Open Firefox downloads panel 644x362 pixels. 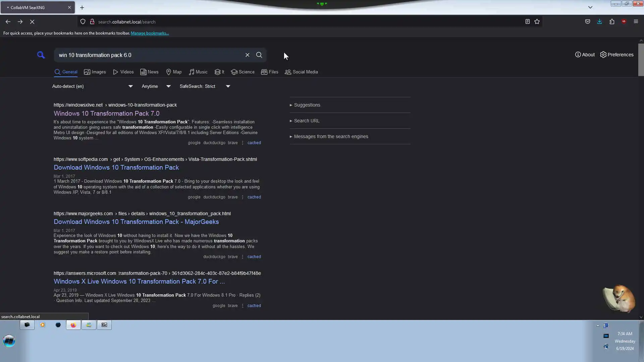point(599,22)
